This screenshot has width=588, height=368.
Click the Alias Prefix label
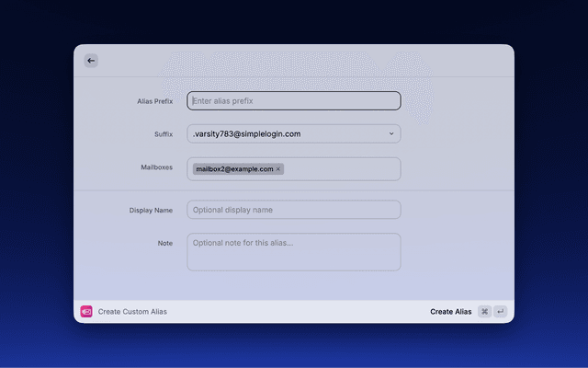pyautogui.click(x=154, y=101)
